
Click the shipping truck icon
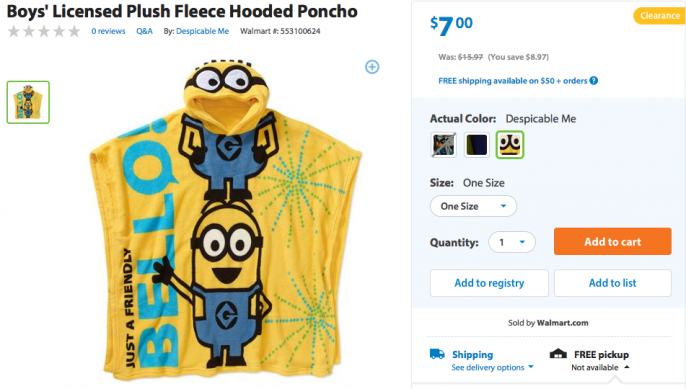(x=437, y=354)
